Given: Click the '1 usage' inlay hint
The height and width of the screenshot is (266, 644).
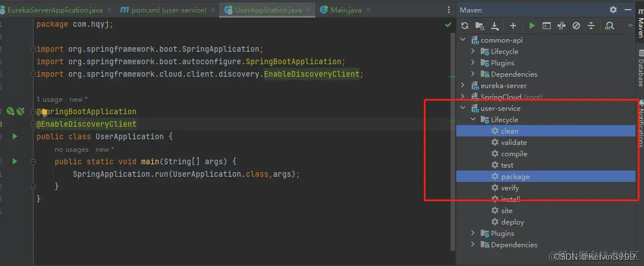Looking at the screenshot, I should [x=49, y=99].
